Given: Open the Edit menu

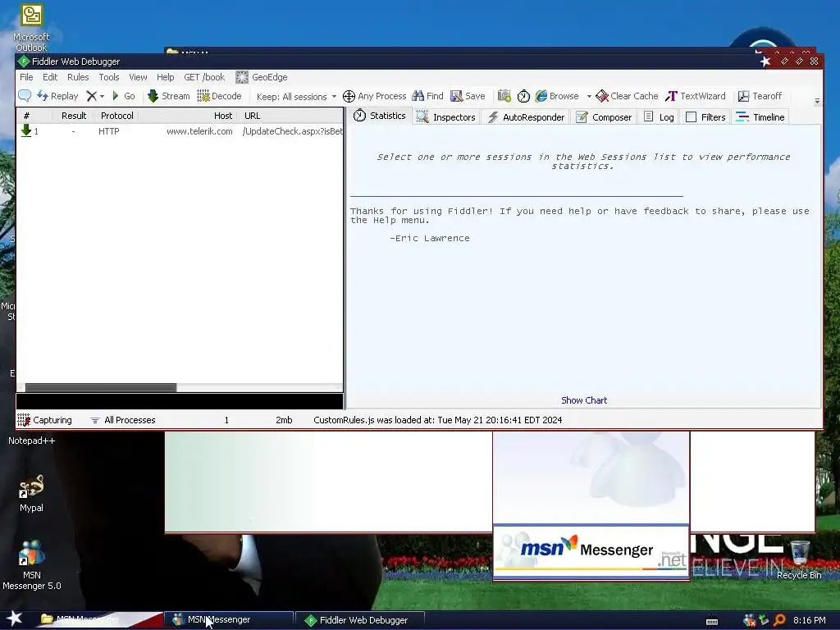Looking at the screenshot, I should (x=50, y=77).
